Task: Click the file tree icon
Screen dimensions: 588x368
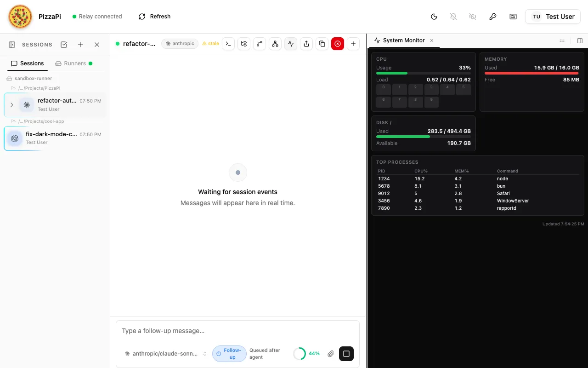Action: tap(244, 44)
